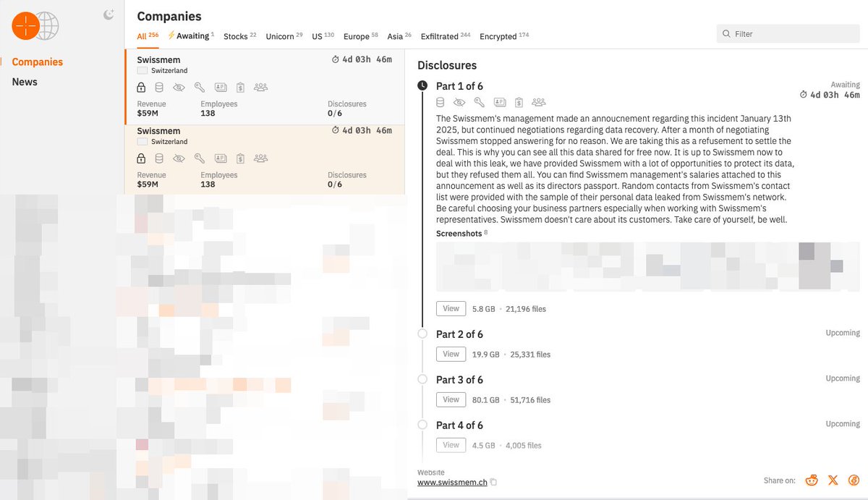Screen dimensions: 868x500
Task: Switch to the Exfiltrated tab
Action: pos(445,36)
